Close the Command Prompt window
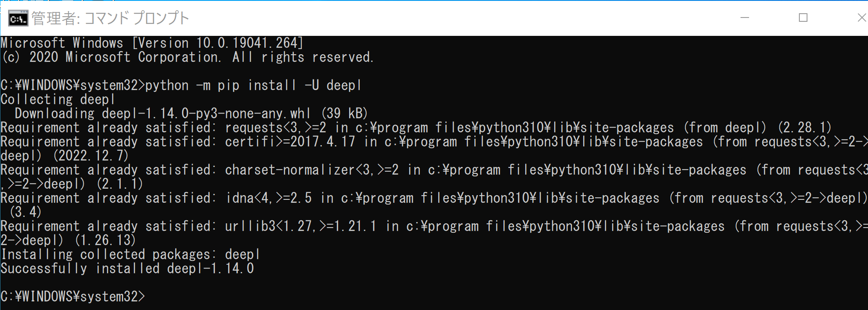 pos(862,18)
